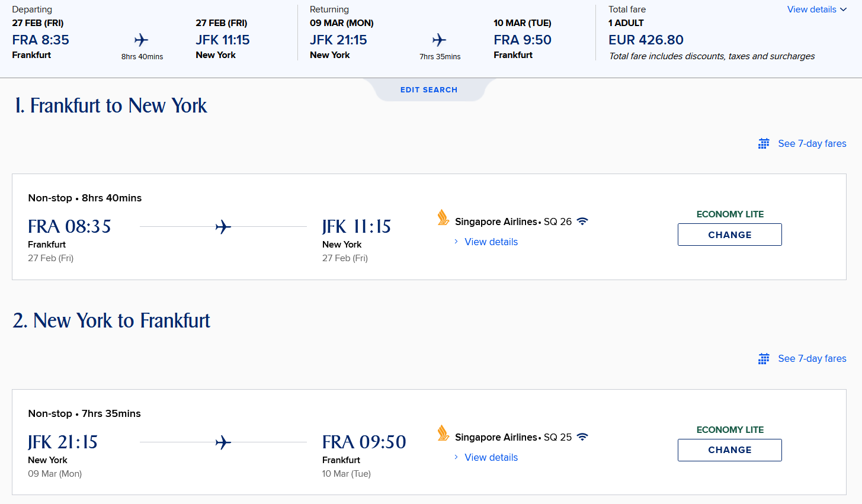Image resolution: width=862 pixels, height=504 pixels.
Task: Open See 7-day fares for return flight
Action: click(812, 358)
